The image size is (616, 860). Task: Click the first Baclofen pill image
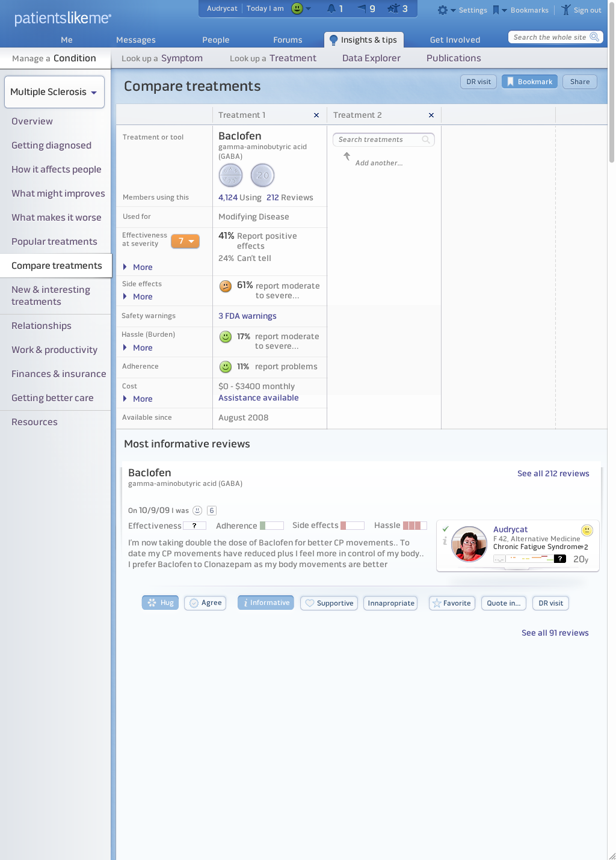pos(230,176)
